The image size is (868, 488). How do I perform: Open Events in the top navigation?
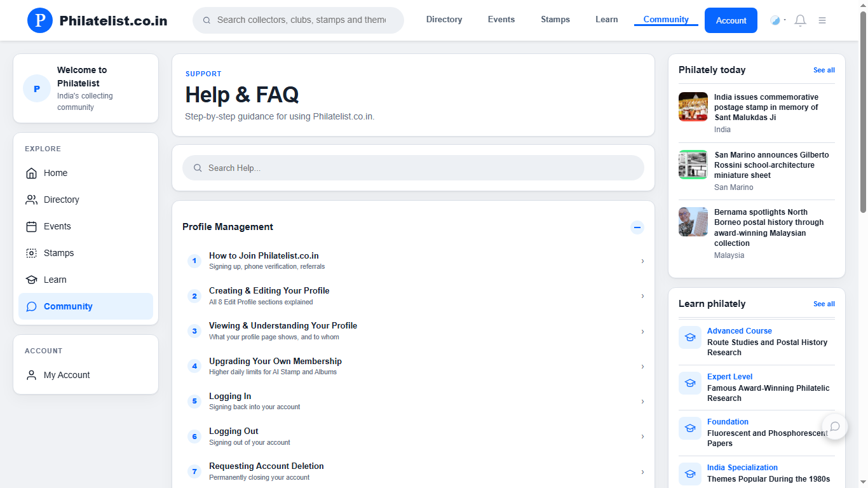501,20
